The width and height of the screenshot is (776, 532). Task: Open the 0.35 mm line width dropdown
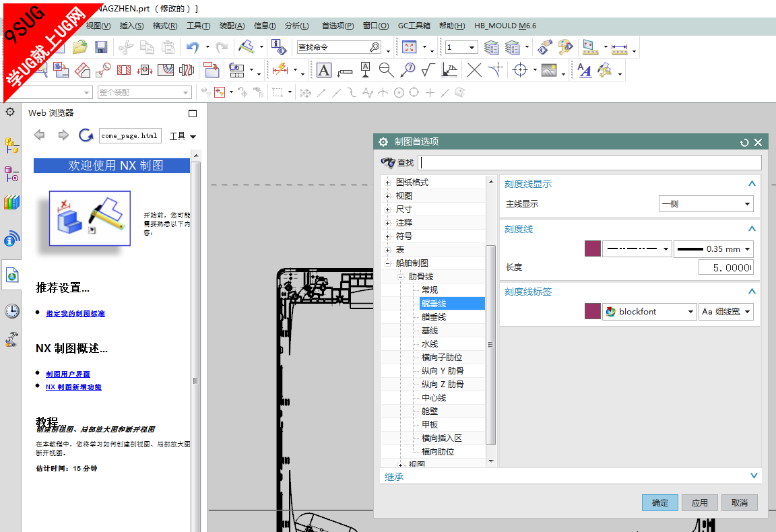click(x=713, y=249)
